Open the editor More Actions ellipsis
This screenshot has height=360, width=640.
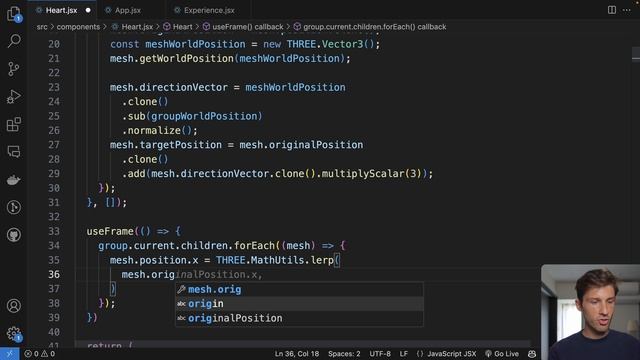[x=627, y=10]
